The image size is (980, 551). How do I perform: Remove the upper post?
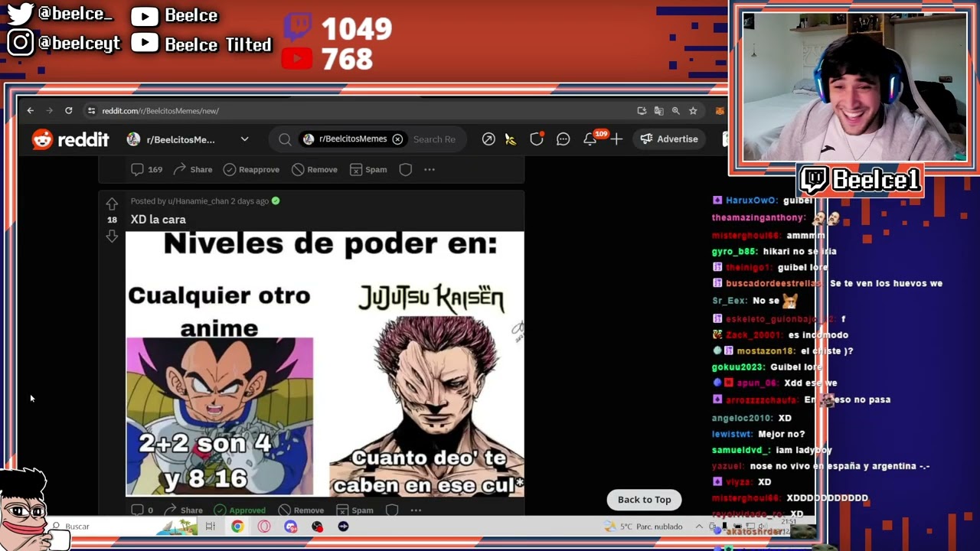314,169
